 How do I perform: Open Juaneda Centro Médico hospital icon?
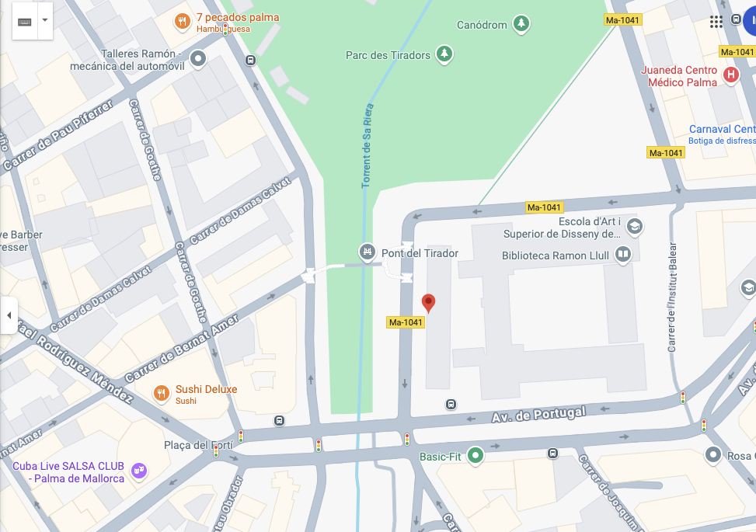pyautogui.click(x=731, y=75)
